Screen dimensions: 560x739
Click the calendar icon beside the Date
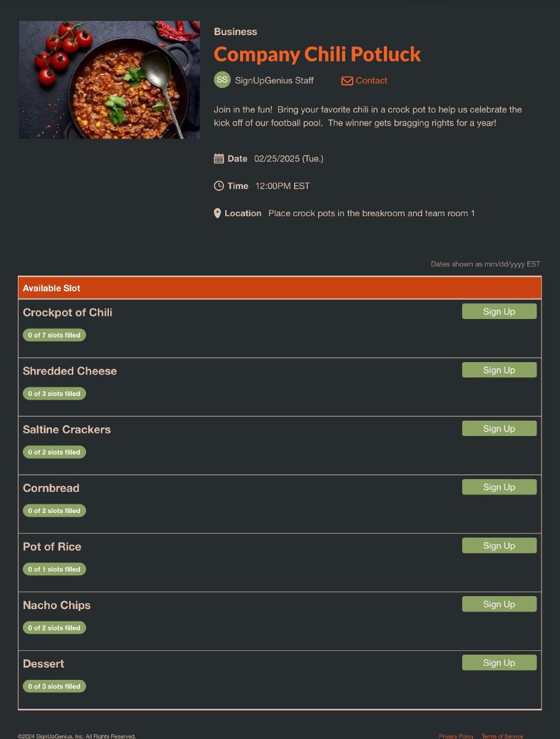click(x=218, y=158)
